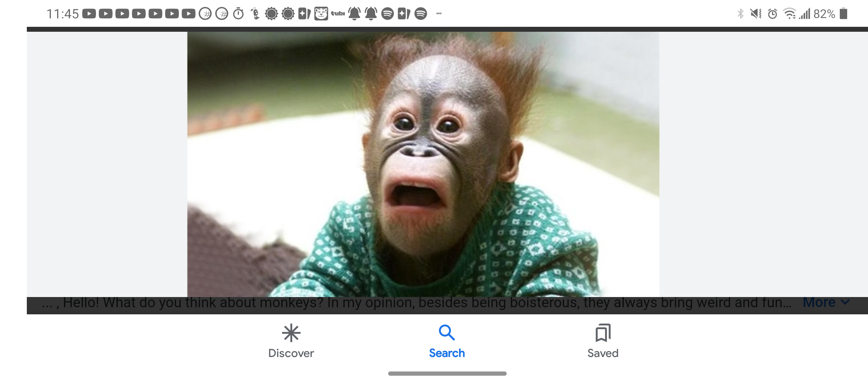Tap the alarm clock status icon

(773, 14)
